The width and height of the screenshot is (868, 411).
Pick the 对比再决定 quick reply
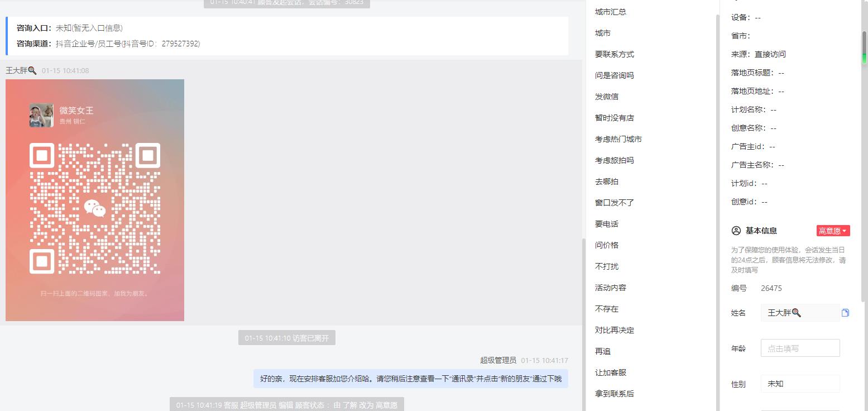[615, 330]
